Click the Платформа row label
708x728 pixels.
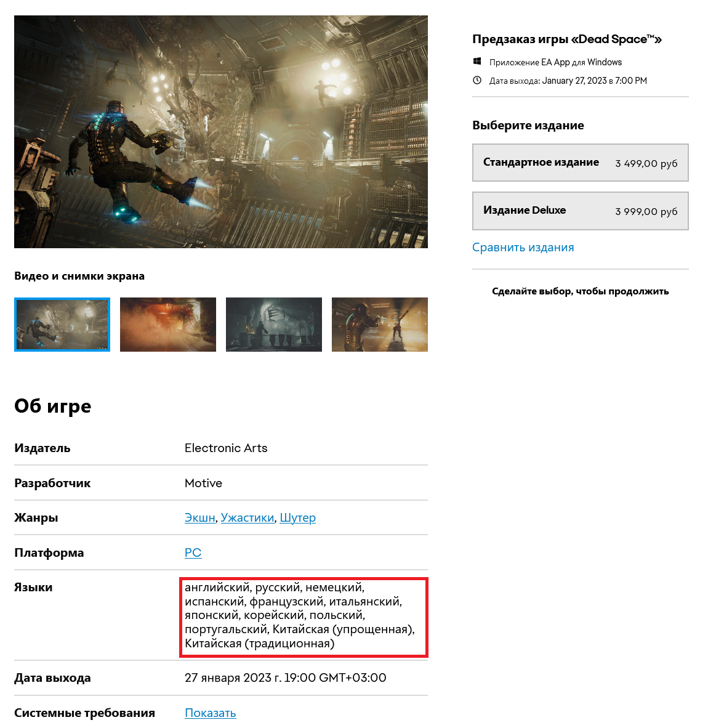click(x=49, y=553)
